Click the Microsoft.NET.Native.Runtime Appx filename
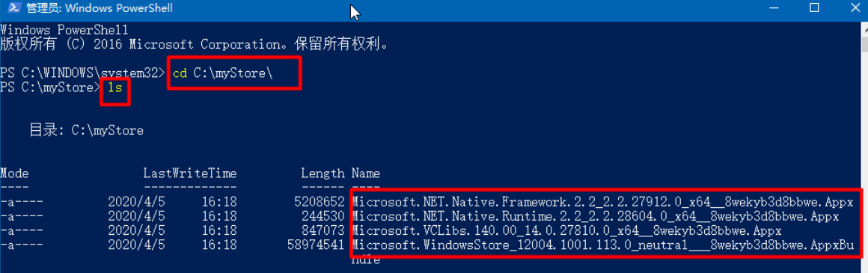 (x=595, y=215)
